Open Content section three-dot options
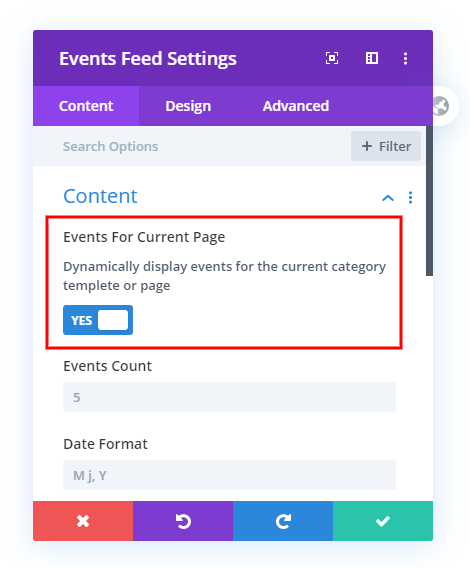The height and width of the screenshot is (569, 470). click(x=410, y=197)
